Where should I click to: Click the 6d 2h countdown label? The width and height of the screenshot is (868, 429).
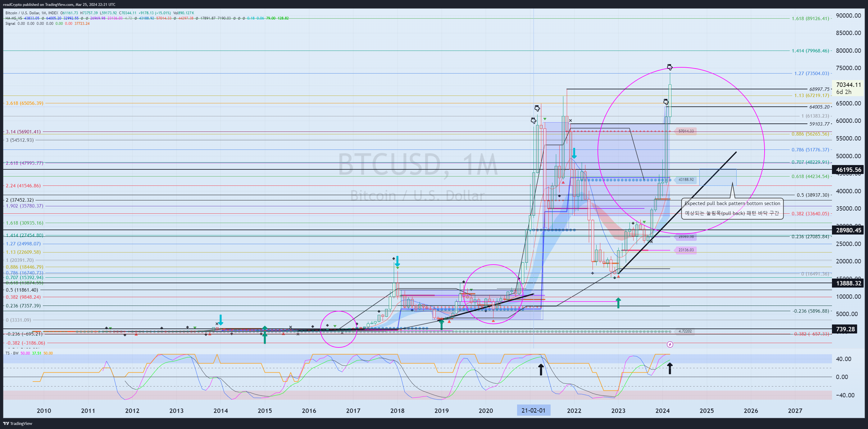tap(844, 92)
